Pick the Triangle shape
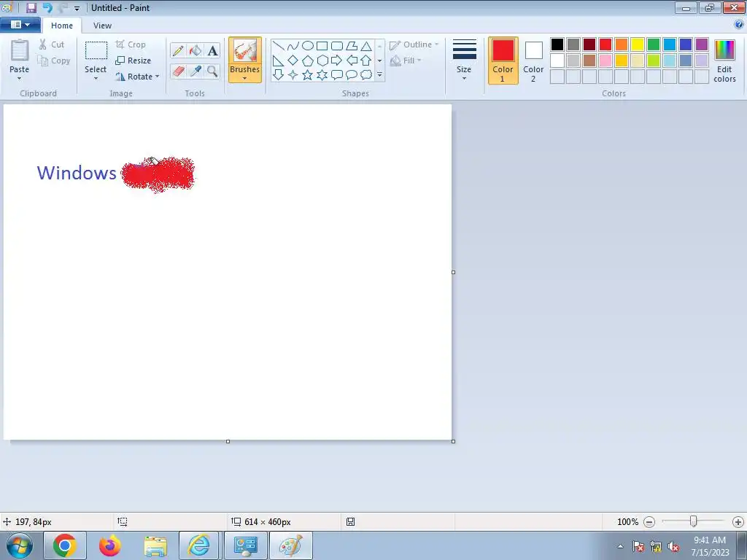This screenshot has height=560, width=747. coord(366,46)
